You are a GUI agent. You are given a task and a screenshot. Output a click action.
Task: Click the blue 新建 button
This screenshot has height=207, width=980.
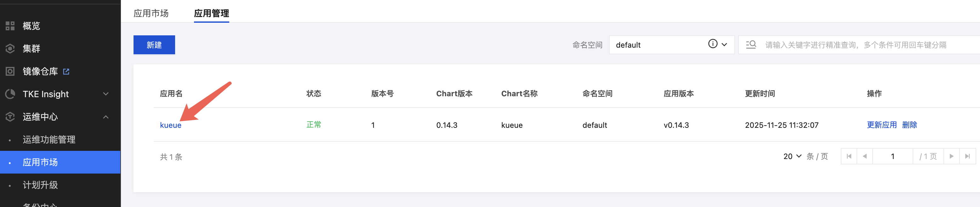click(154, 45)
